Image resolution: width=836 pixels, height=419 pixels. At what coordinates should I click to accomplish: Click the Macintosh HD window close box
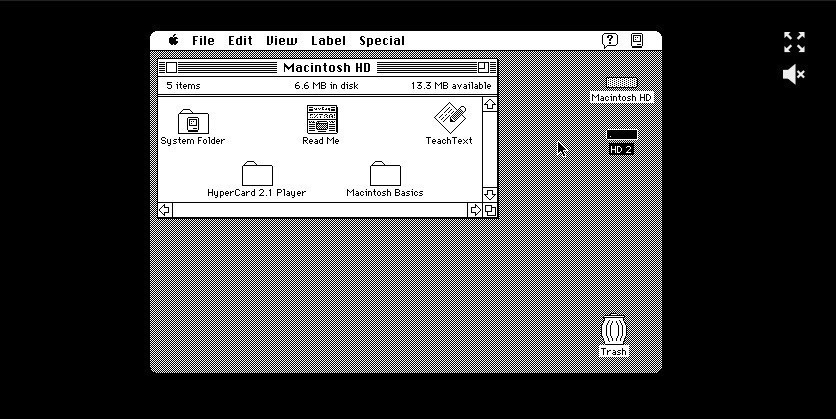171,68
